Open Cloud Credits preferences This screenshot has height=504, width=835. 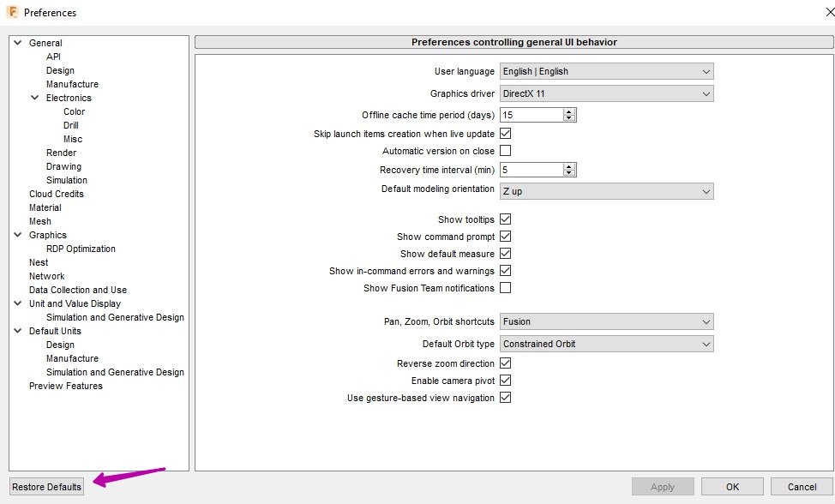click(x=57, y=194)
